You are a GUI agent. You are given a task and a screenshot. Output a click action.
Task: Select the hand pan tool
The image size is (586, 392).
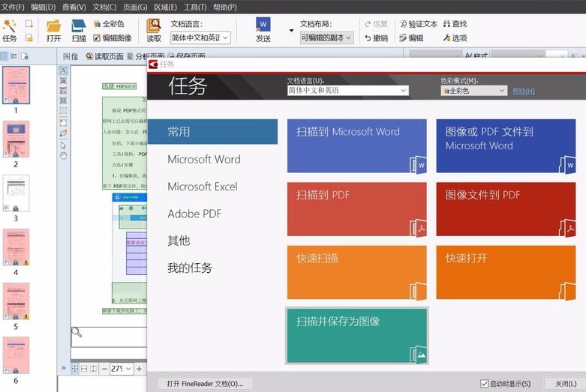click(63, 156)
